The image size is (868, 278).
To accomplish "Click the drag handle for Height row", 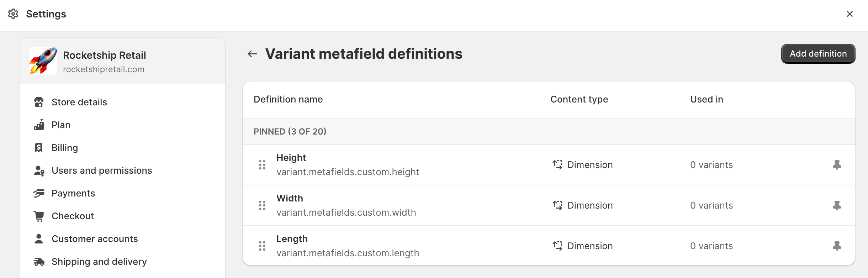I will click(x=262, y=165).
